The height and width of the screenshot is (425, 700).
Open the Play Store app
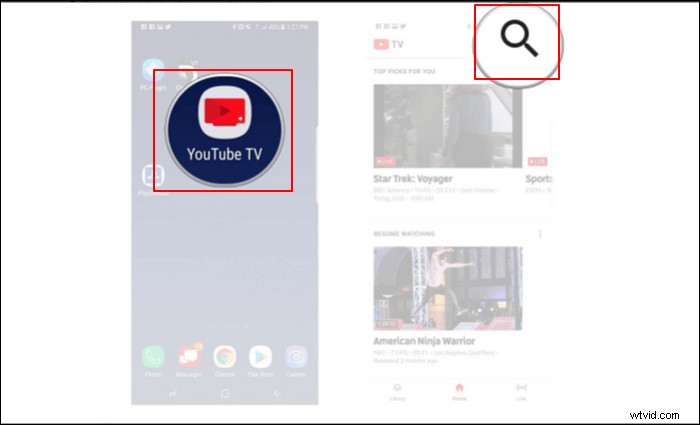[260, 357]
